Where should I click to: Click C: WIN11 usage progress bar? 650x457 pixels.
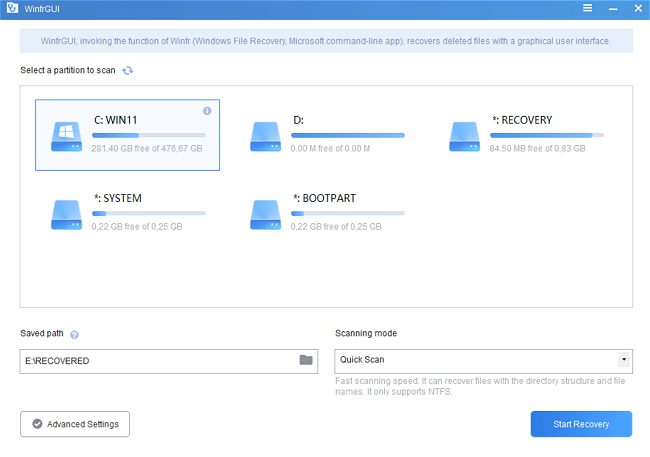(149, 135)
